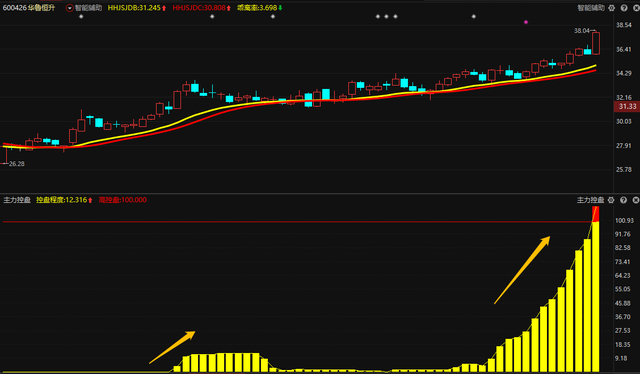
Task: Click the 26.28 low price label
Action: tap(16, 164)
